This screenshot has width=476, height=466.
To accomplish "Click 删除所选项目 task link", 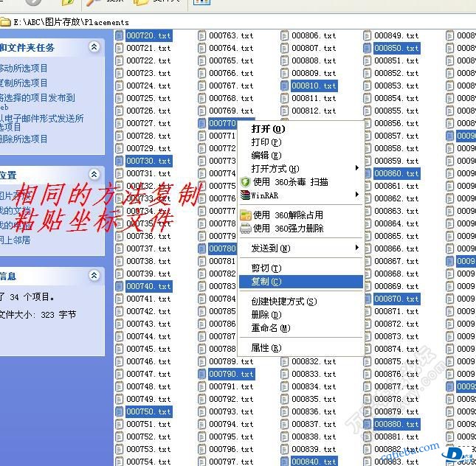I will pyautogui.click(x=24, y=139).
